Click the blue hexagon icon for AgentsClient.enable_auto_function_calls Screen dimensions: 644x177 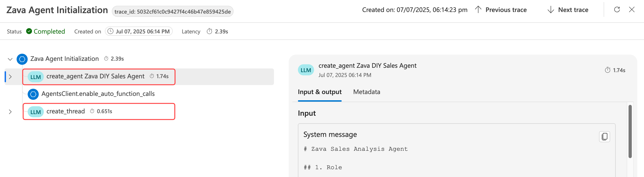coord(33,94)
